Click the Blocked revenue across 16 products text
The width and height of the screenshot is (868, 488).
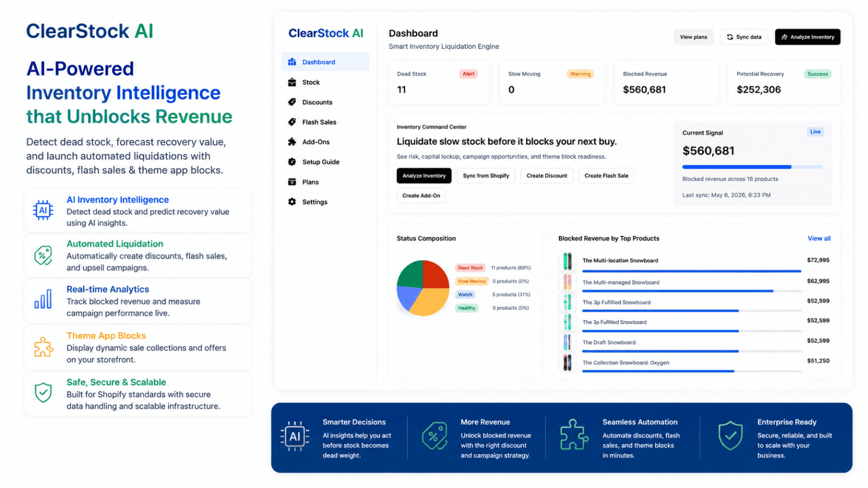point(730,179)
